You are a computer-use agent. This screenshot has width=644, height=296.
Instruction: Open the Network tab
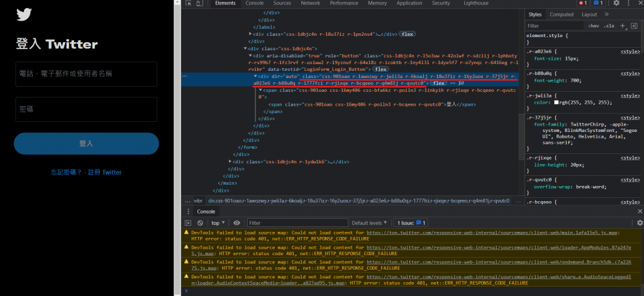tap(311, 3)
